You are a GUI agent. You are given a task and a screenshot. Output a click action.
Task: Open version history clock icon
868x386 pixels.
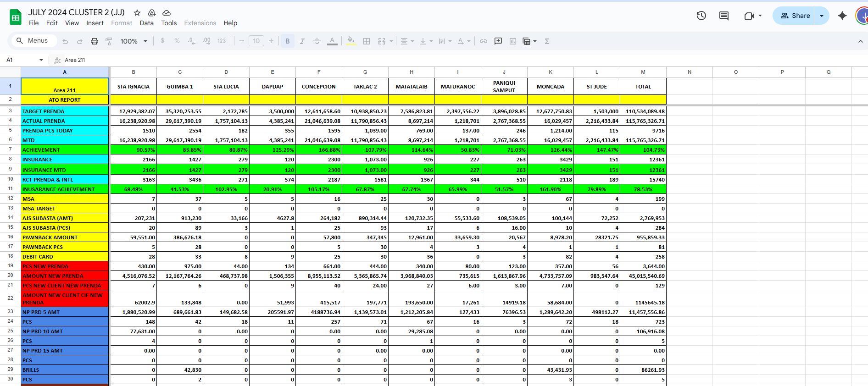pos(701,16)
